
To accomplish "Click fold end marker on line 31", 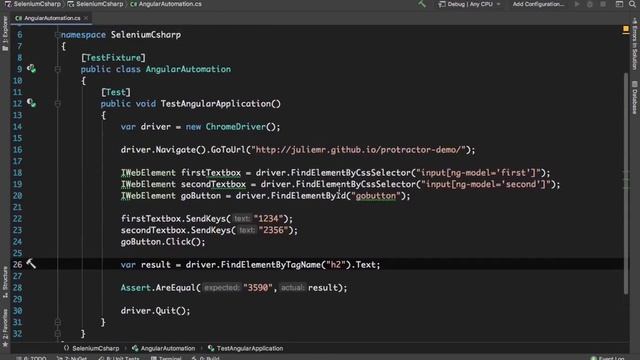I will coord(58,322).
